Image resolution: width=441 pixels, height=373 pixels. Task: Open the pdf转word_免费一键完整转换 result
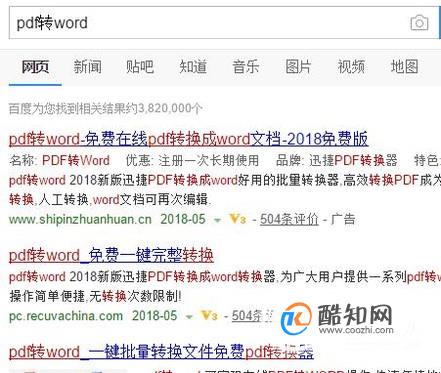(x=111, y=255)
